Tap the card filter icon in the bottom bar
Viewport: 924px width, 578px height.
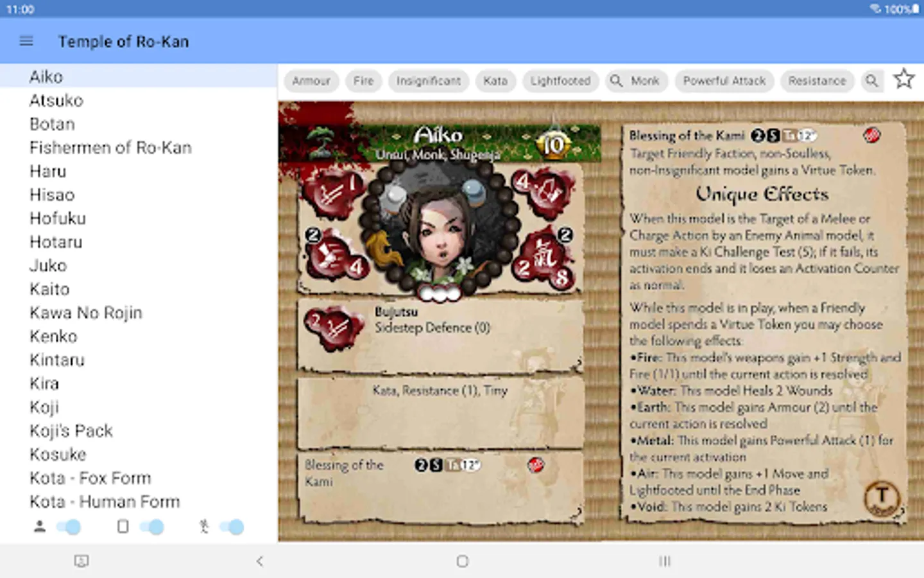(x=123, y=527)
